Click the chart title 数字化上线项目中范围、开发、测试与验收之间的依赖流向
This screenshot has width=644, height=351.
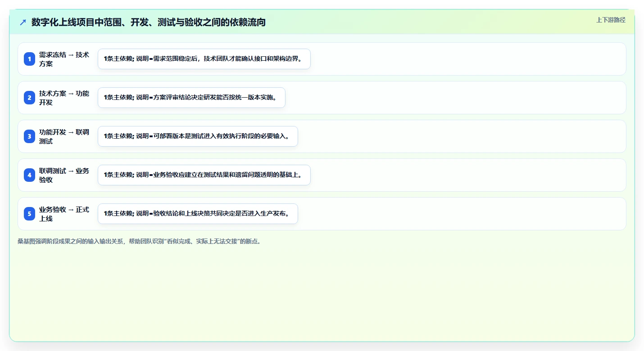click(149, 22)
